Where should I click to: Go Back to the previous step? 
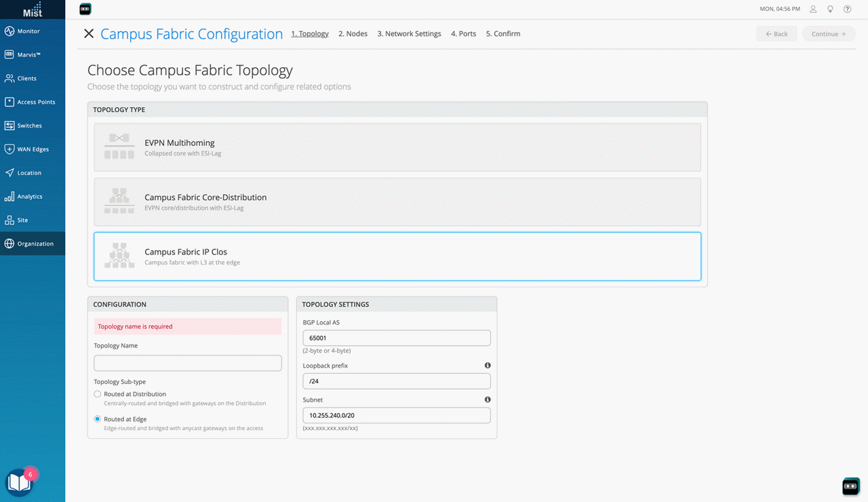(776, 33)
